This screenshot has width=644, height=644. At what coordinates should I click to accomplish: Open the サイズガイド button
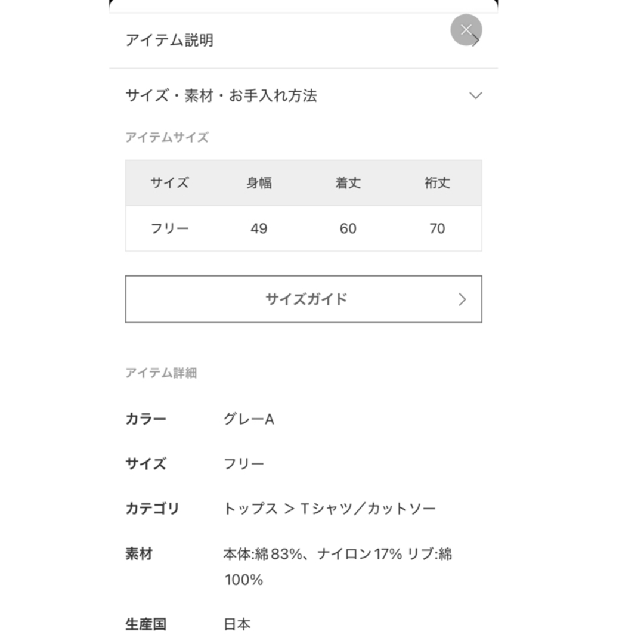[x=304, y=299]
